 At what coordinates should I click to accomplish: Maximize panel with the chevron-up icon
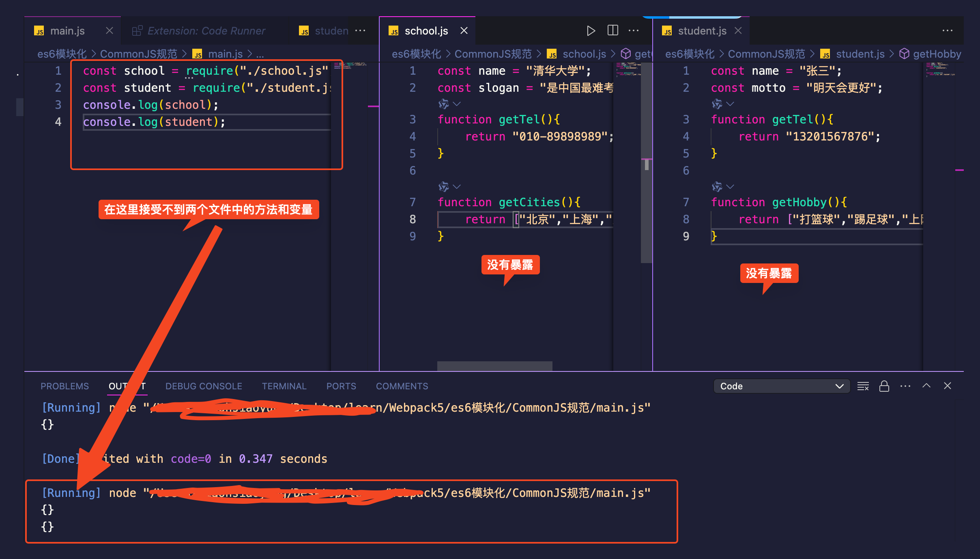click(x=926, y=386)
